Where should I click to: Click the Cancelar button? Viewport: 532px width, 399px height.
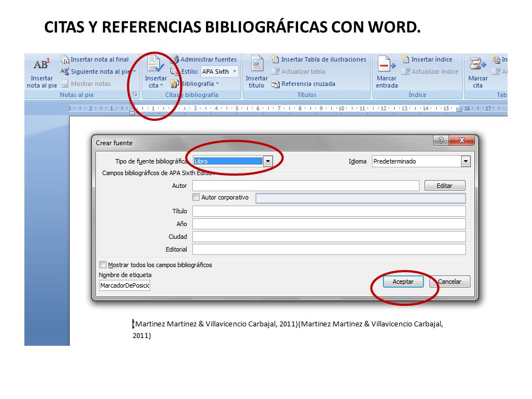[450, 282]
